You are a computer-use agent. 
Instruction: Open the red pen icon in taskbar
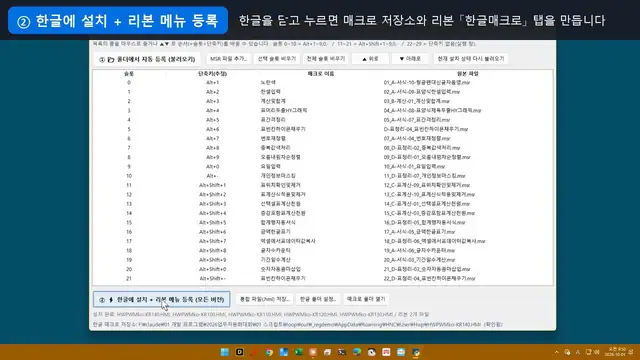tap(254, 352)
